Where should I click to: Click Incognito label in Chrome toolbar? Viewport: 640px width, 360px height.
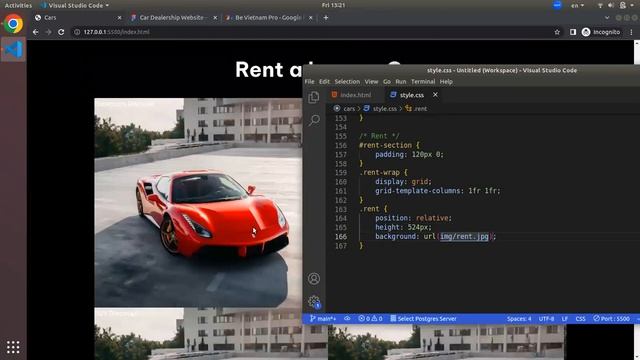607,32
